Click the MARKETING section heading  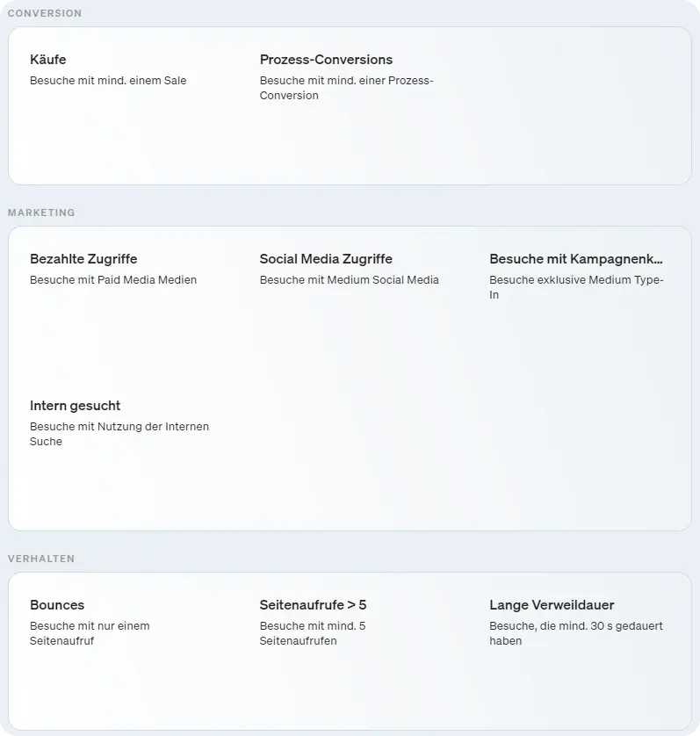pos(41,213)
